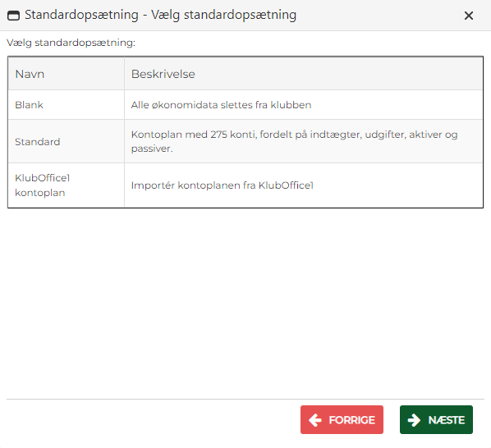
Task: Click the window icon beside the title
Action: click(13, 16)
